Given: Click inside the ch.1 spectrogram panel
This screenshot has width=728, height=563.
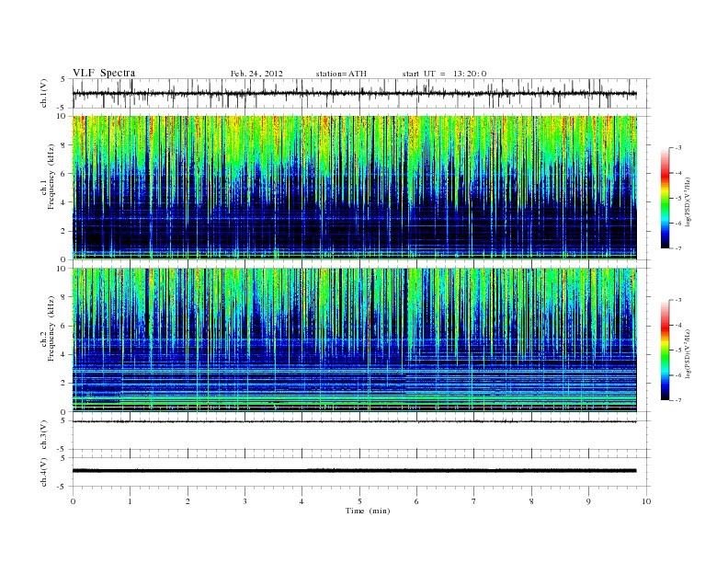Looking at the screenshot, I should [x=355, y=188].
